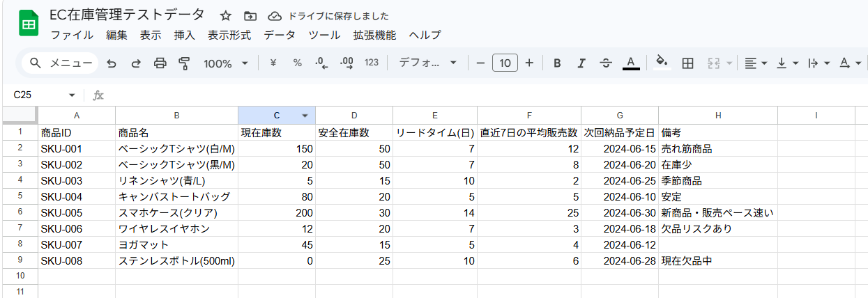Open the 100% zoom dropdown
Image resolution: width=868 pixels, height=298 pixels.
pyautogui.click(x=226, y=63)
